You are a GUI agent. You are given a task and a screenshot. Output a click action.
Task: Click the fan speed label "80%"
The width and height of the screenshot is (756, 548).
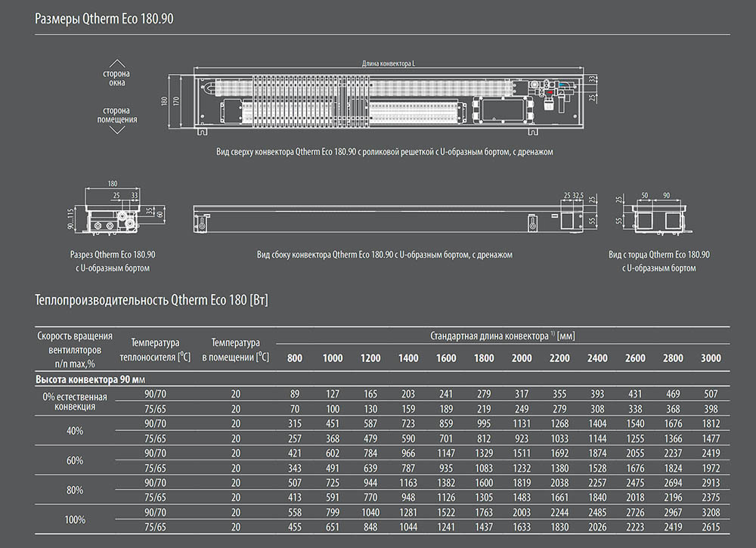click(x=75, y=490)
